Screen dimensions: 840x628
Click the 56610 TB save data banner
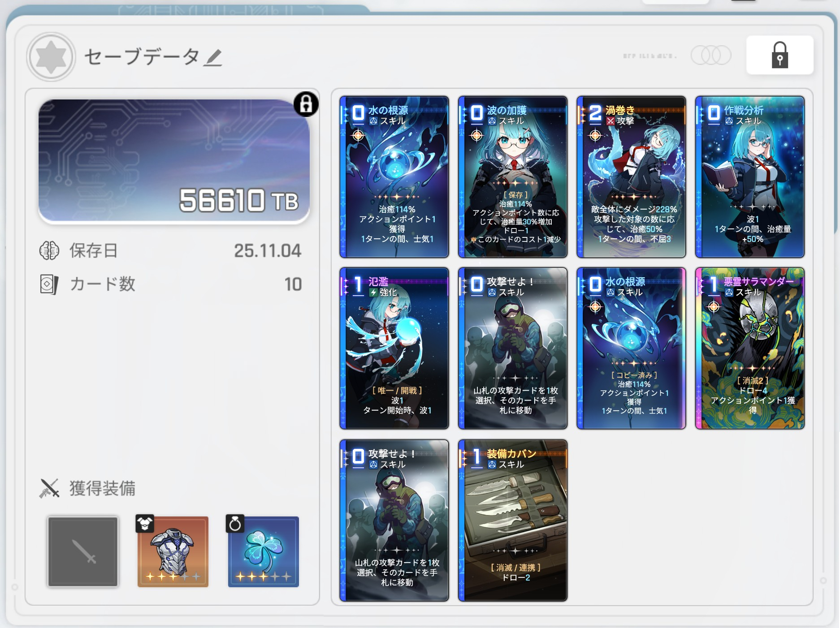click(174, 161)
